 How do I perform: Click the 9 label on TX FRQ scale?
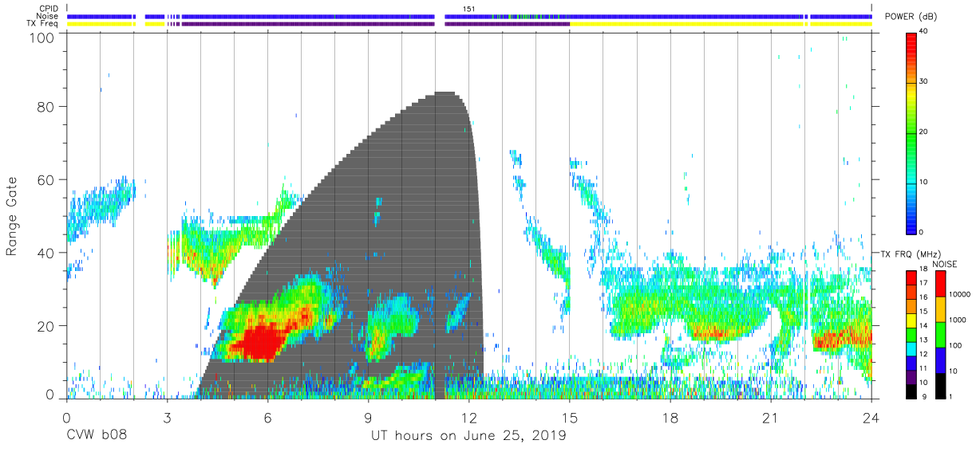tap(923, 395)
